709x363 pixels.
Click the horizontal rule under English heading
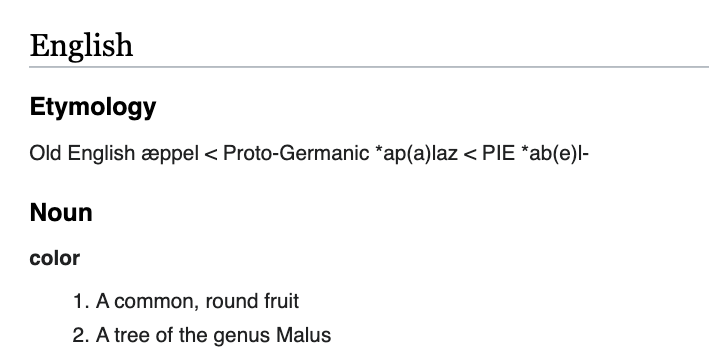point(369,67)
